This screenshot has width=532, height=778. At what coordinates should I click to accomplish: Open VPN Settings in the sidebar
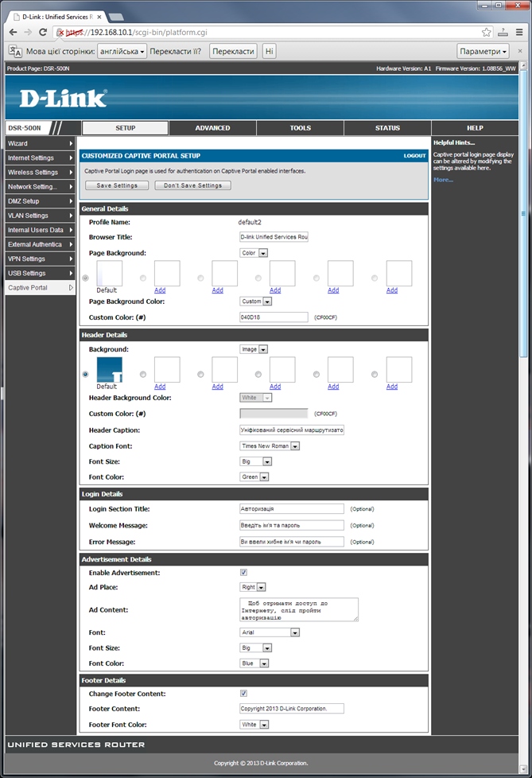[39, 259]
